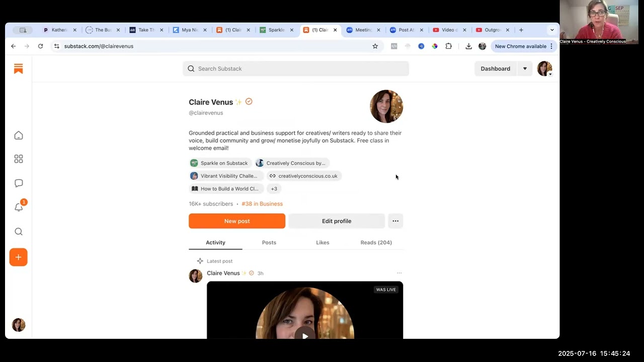Switch to the Posts tab

click(269, 243)
